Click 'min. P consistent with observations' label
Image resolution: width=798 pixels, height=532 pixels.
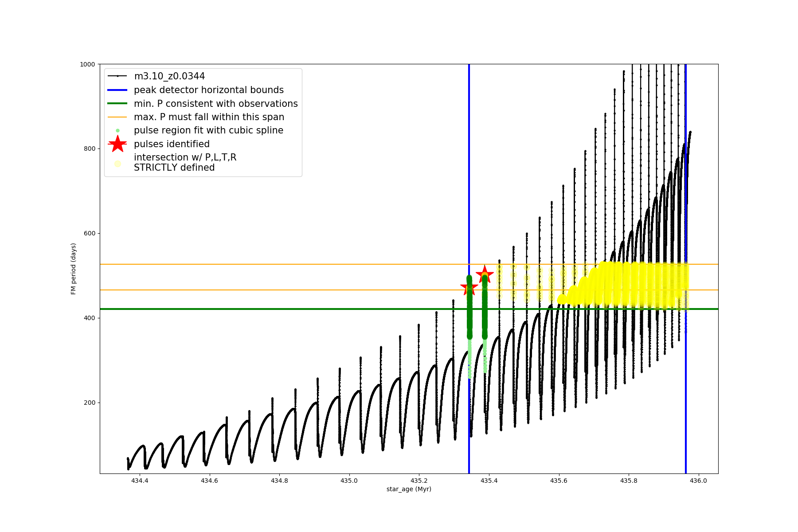click(x=216, y=104)
